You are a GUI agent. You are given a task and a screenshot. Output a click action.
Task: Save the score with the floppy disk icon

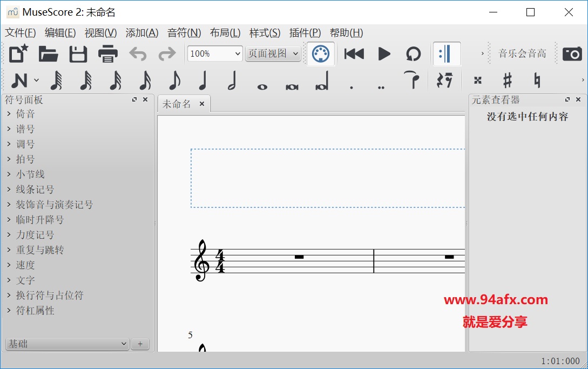(78, 53)
